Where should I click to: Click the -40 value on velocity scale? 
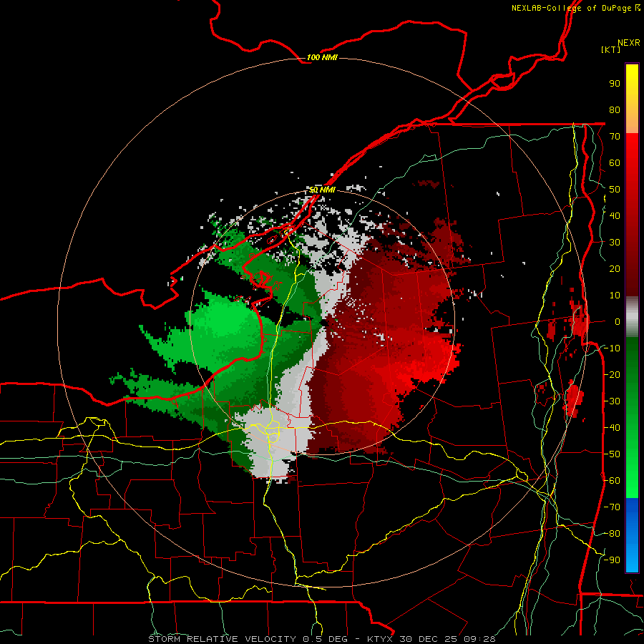(612, 428)
